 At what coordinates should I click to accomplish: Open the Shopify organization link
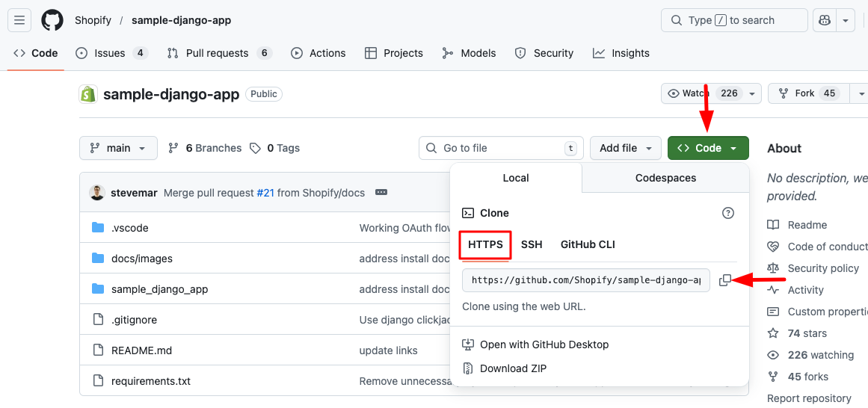pyautogui.click(x=93, y=20)
